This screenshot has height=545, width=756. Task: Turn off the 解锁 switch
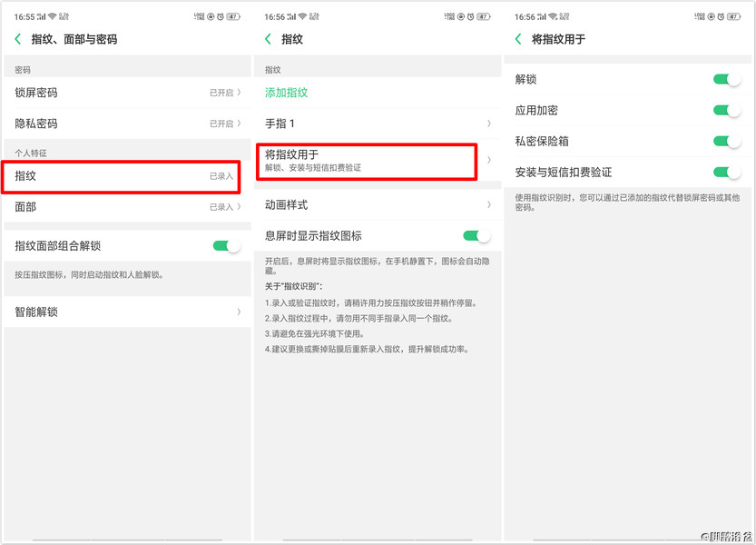click(728, 79)
